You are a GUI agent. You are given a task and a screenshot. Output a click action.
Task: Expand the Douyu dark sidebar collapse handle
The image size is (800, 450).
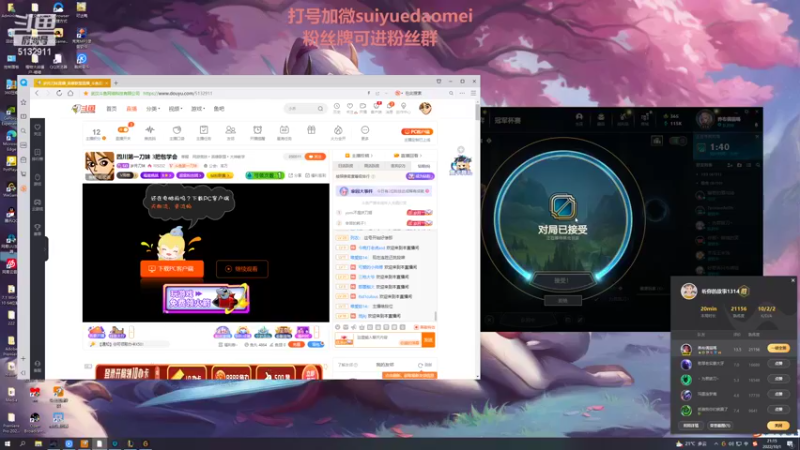tap(45, 249)
